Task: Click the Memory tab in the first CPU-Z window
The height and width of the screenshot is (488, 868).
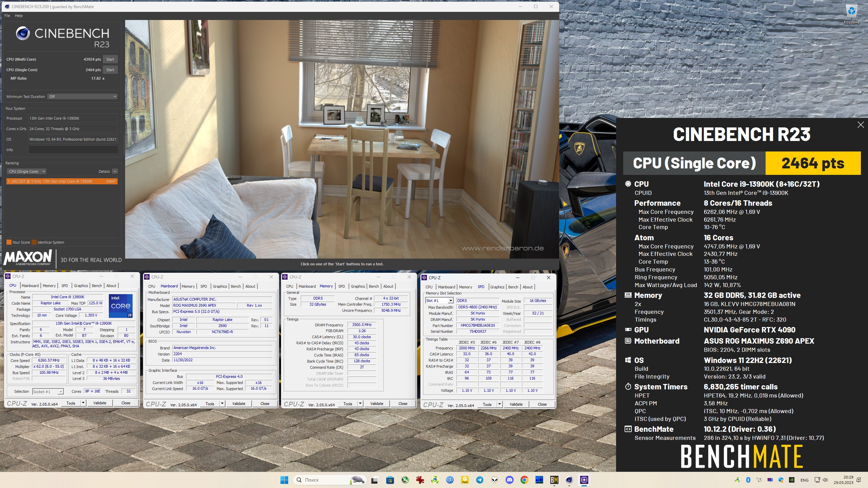Action: click(x=49, y=286)
